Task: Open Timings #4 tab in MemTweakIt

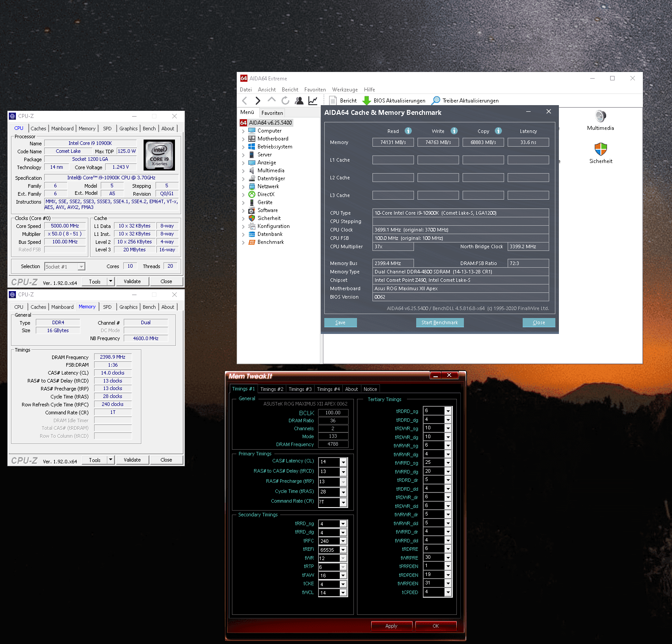Action: click(328, 389)
